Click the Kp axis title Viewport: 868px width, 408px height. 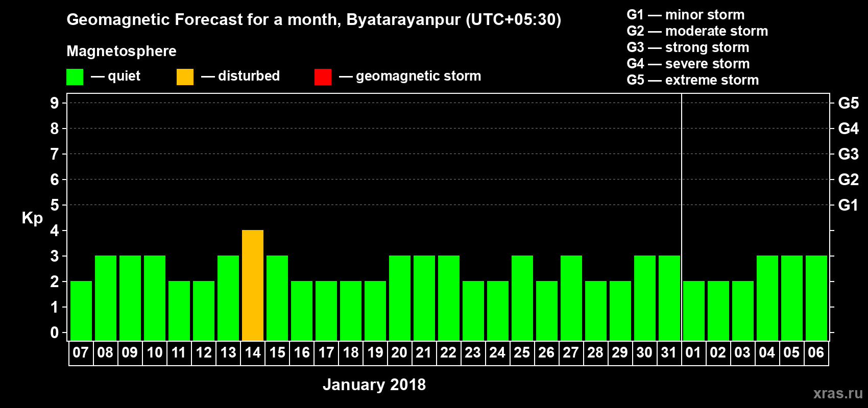[x=32, y=218]
